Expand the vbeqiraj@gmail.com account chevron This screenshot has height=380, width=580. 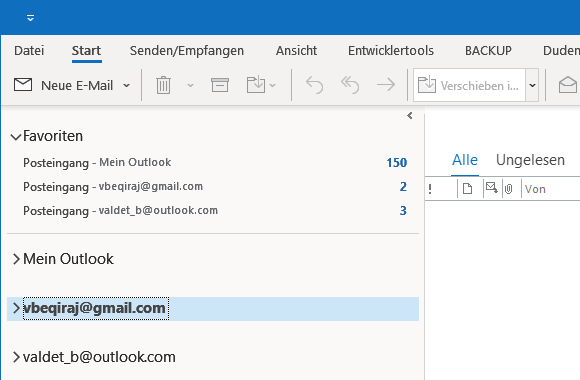(16, 308)
